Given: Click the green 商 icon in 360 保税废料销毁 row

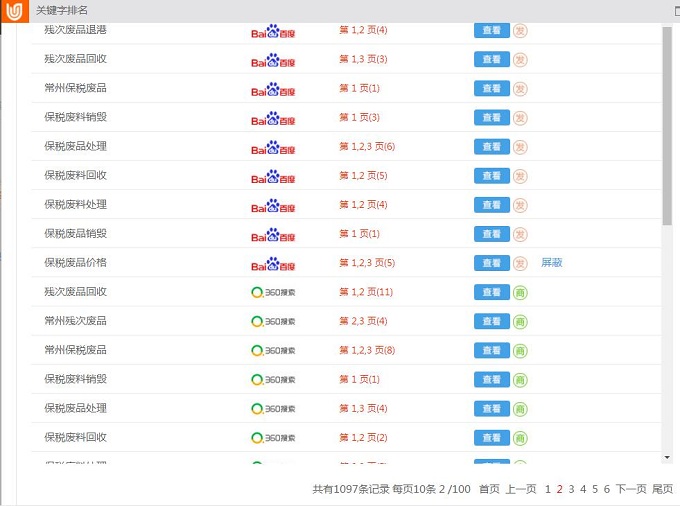Looking at the screenshot, I should tap(520, 380).
